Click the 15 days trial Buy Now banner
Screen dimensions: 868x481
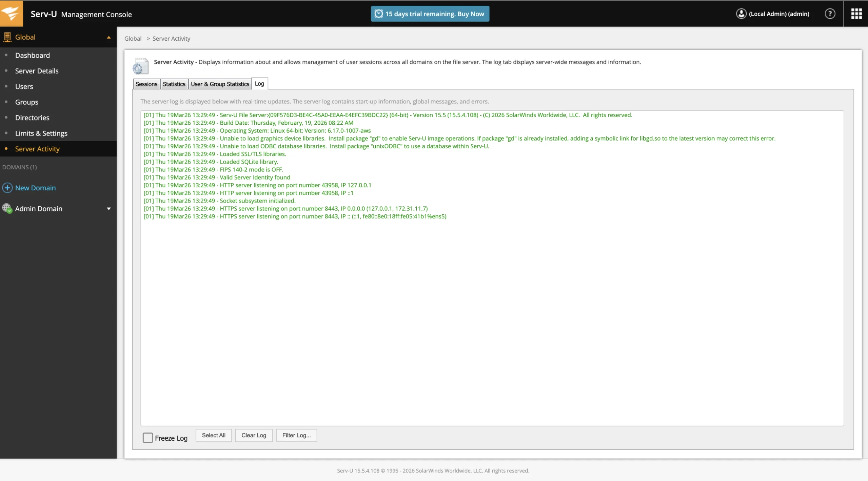pyautogui.click(x=430, y=14)
